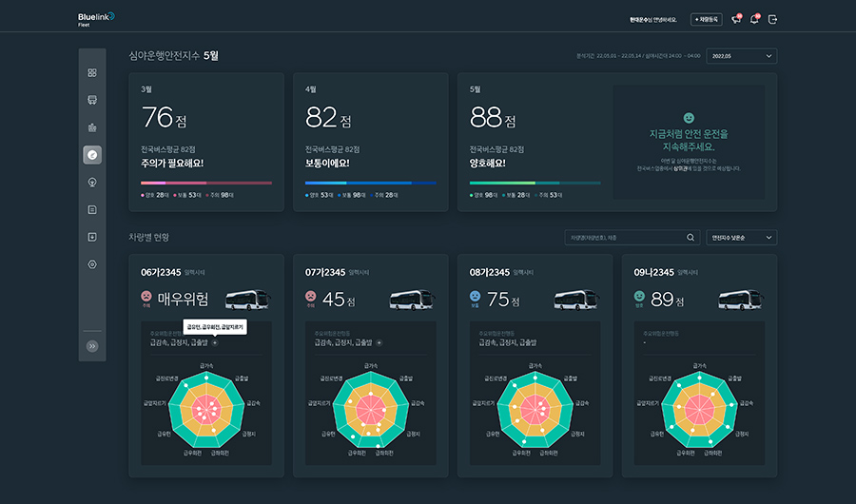This screenshot has width=856, height=504.
Task: Click the bus vehicle icon in sidebar
Action: point(92,100)
